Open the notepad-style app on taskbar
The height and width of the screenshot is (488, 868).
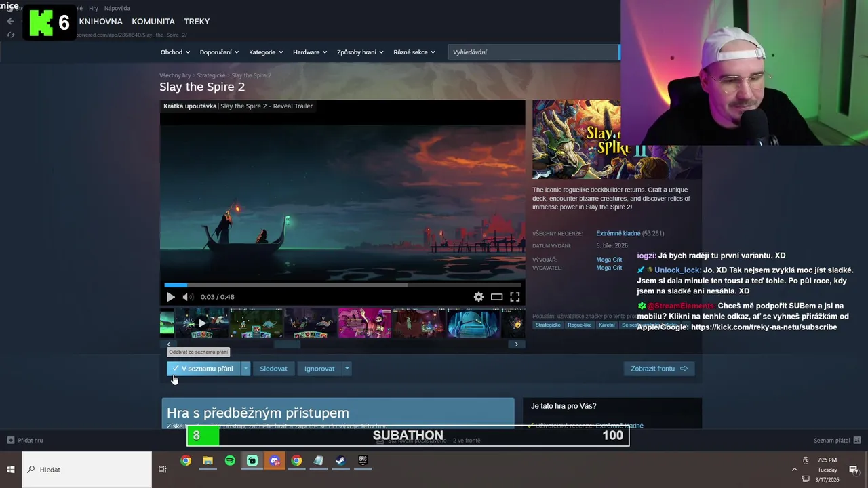point(319,461)
